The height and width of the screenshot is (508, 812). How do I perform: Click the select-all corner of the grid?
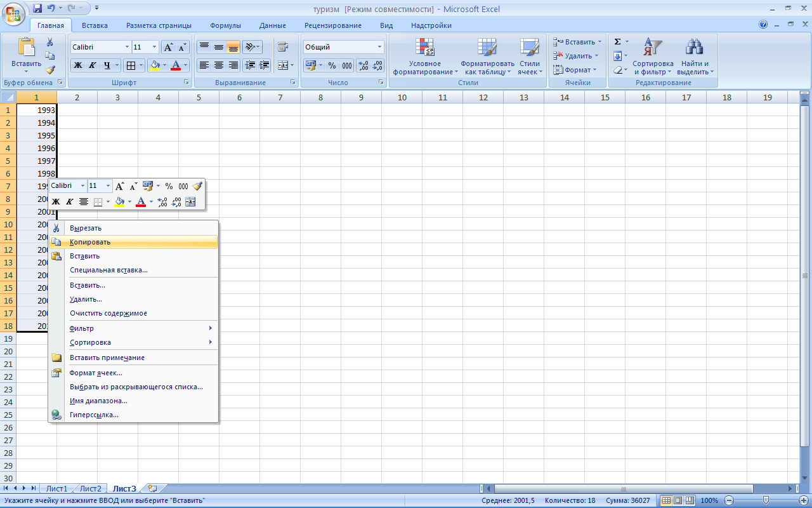(x=8, y=97)
